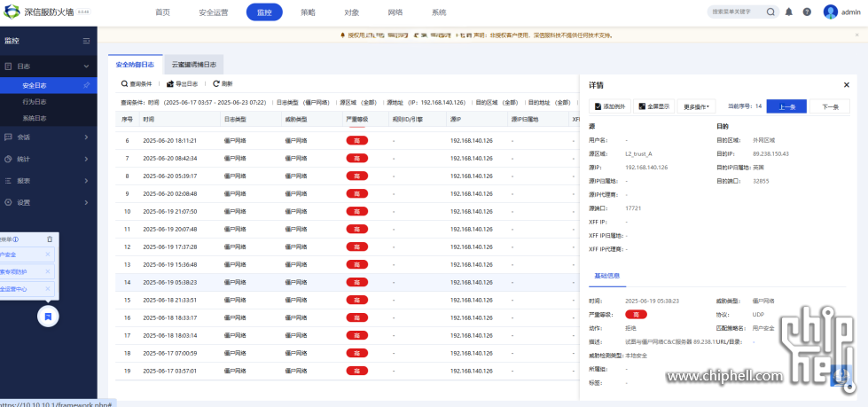The height and width of the screenshot is (407, 868).
Task: Open the notification bell
Action: click(789, 12)
